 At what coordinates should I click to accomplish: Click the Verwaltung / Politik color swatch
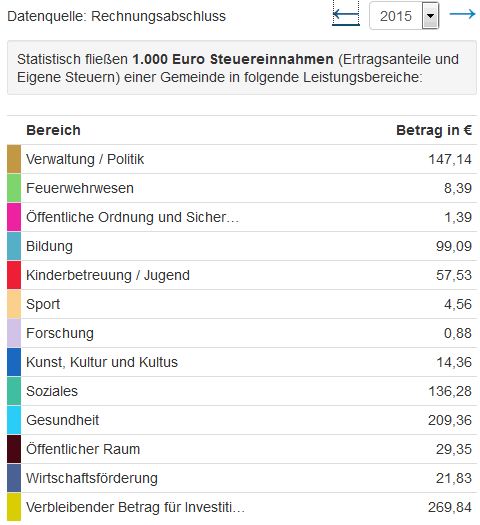point(14,159)
